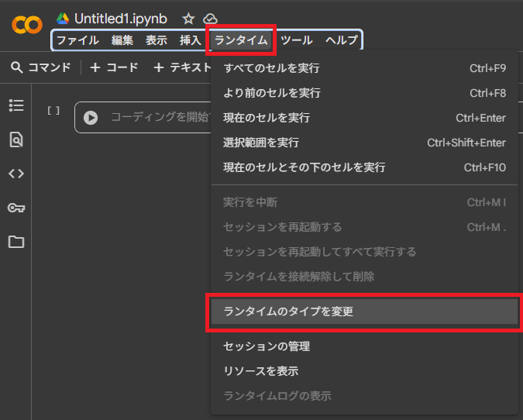The width and height of the screenshot is (523, 420).
Task: Open the table of contents sidebar icon
Action: coord(16,105)
